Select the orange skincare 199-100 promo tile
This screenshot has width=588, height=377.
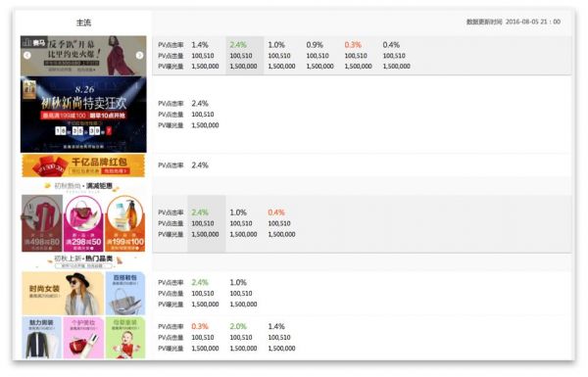coord(125,223)
